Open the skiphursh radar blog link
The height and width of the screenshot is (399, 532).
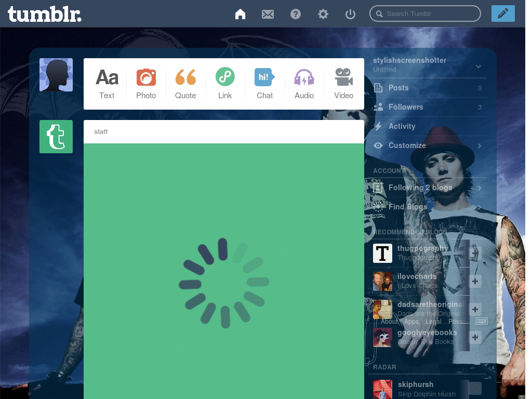[x=415, y=384]
